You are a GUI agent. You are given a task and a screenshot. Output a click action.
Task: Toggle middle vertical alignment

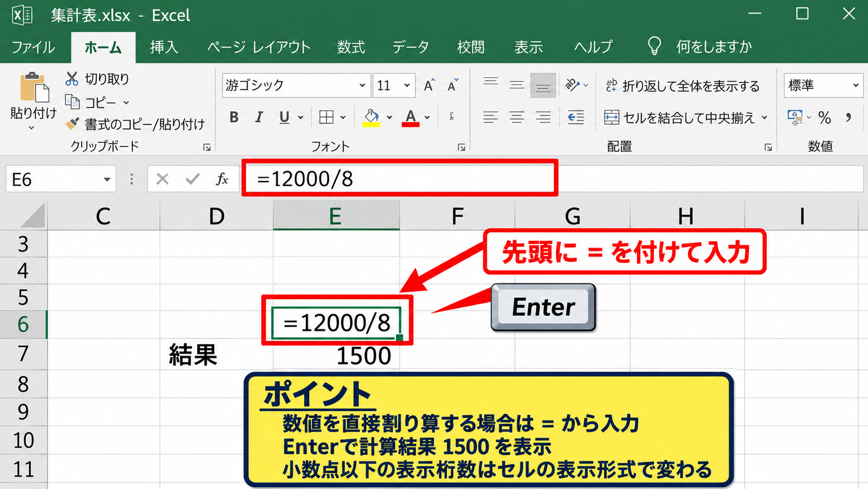coord(517,85)
